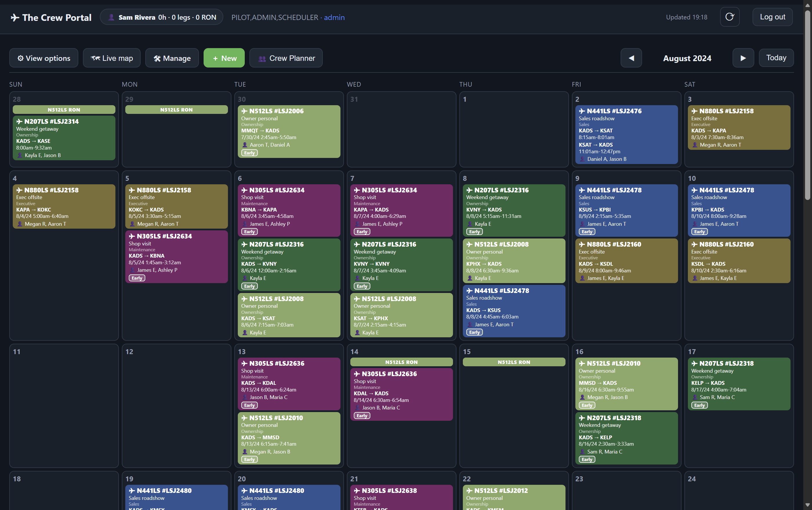Image resolution: width=812 pixels, height=510 pixels.
Task: Open Aug 16 Owner personal MMSD → KADS trip
Action: (626, 384)
